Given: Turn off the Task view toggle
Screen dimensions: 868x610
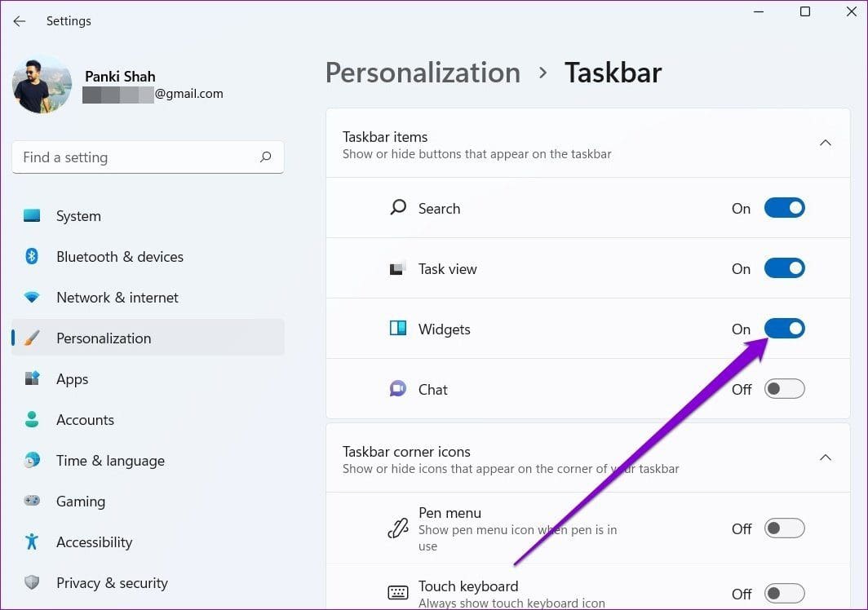Looking at the screenshot, I should pos(784,267).
